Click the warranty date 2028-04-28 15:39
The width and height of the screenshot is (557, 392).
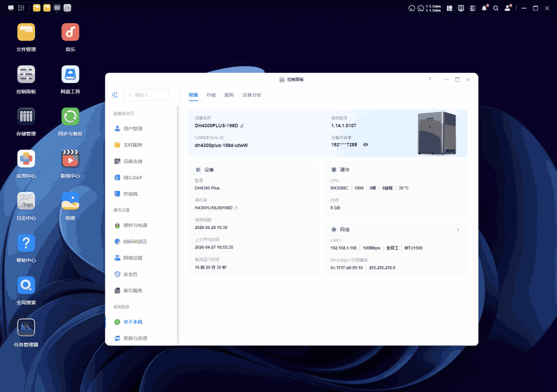coord(211,227)
